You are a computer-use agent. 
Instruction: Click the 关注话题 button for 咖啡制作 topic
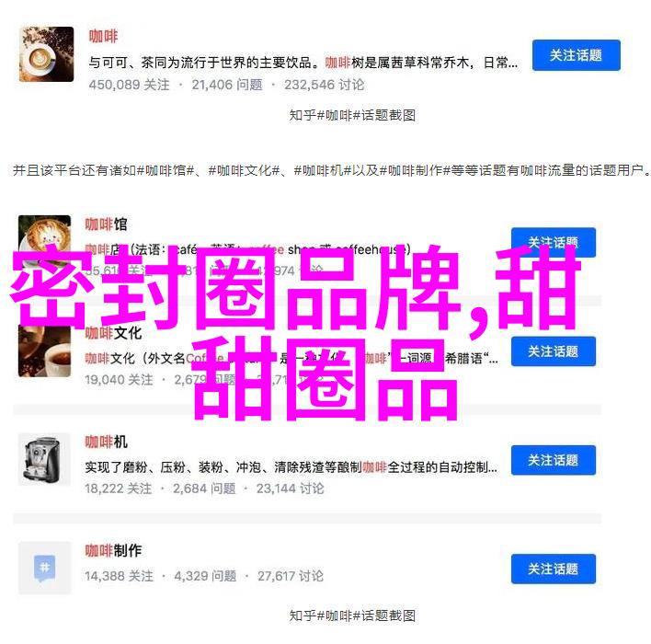553,569
